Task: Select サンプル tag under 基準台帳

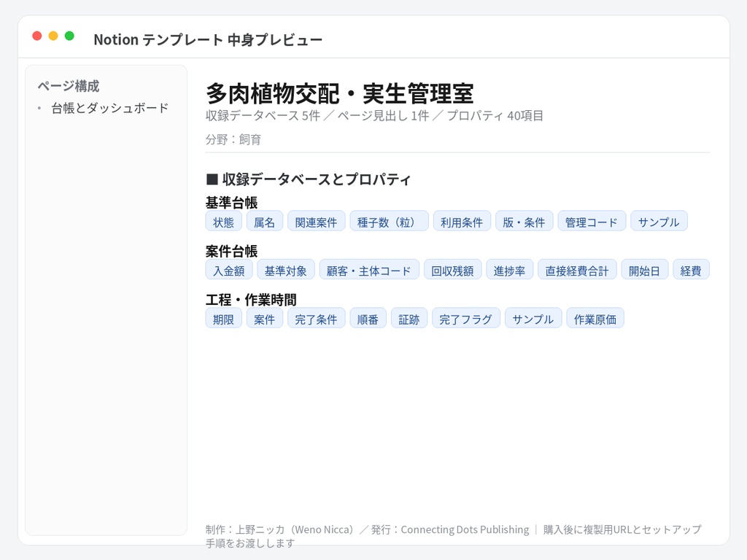Action: click(659, 221)
